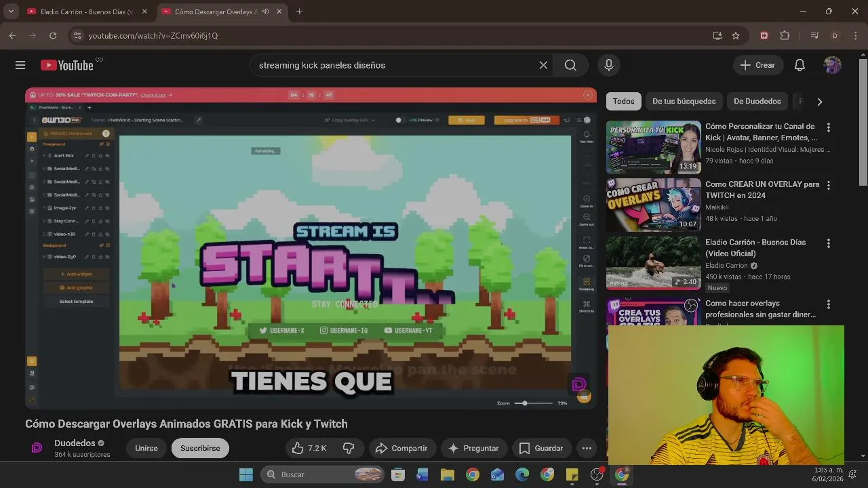Screen dimensions: 868x488
Task: Open Como hacer overlays profesionales title
Action: tap(760, 309)
